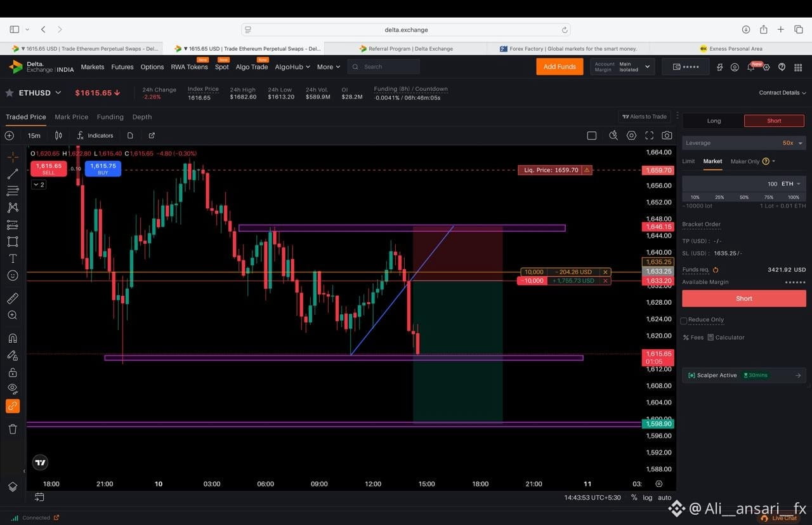
Task: Expand Contract Details
Action: pyautogui.click(x=782, y=93)
